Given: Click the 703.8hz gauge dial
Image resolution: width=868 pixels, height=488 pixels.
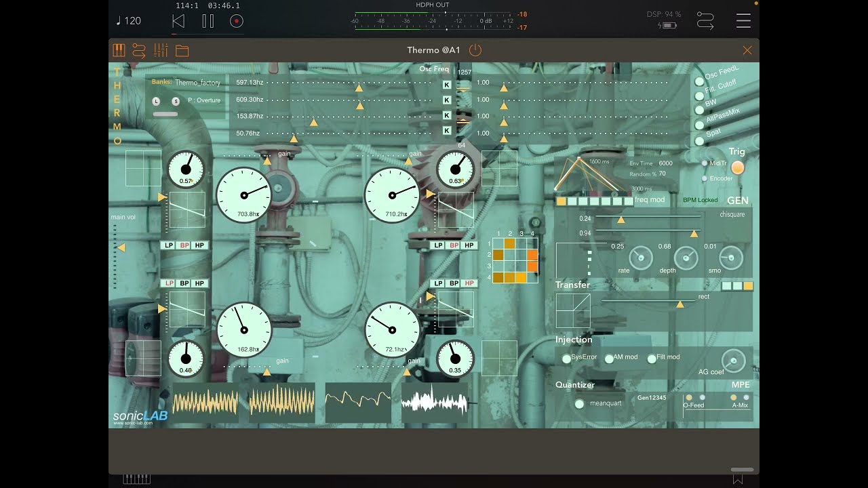Looking at the screenshot, I should pos(244,196).
